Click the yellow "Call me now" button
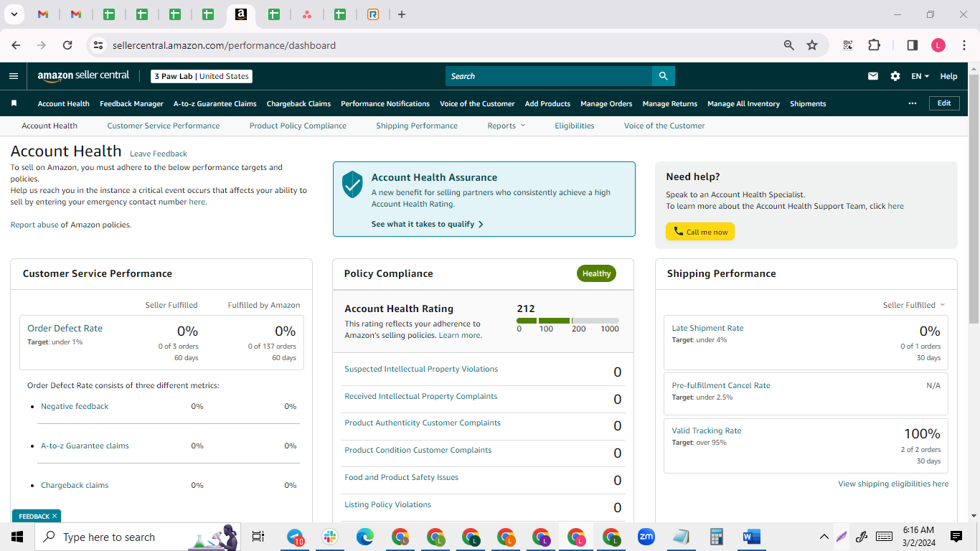980x551 pixels. click(700, 232)
